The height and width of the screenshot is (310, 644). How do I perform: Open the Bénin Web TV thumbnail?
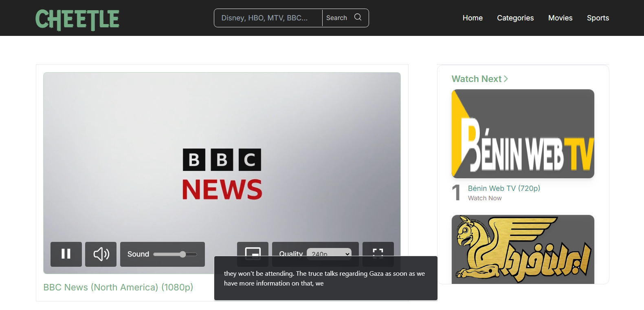coord(523,134)
